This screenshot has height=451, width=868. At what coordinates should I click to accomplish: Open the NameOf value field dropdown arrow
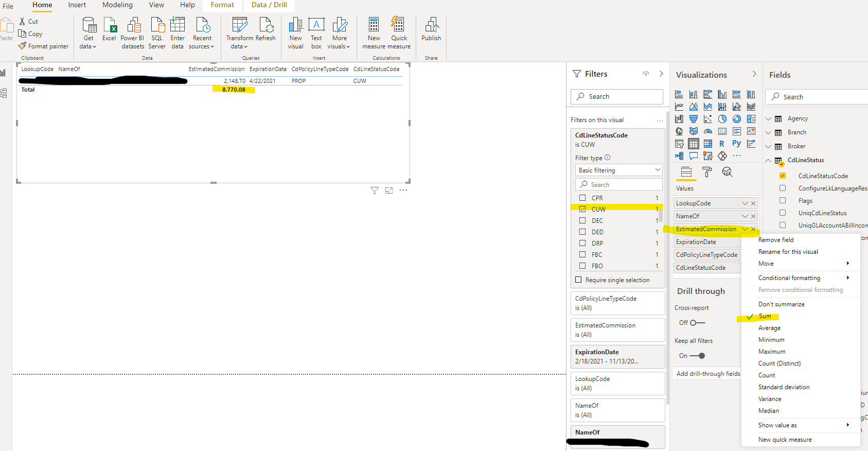click(x=745, y=216)
